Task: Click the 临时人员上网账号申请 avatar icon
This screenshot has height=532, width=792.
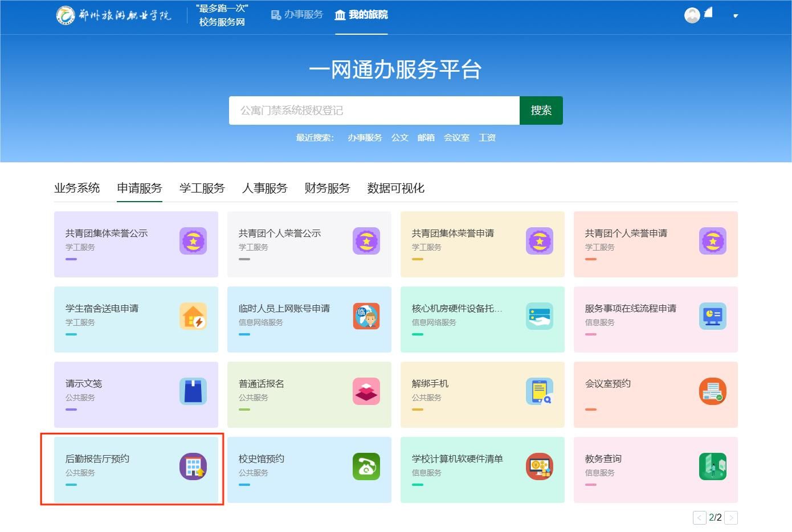Action: (x=366, y=316)
